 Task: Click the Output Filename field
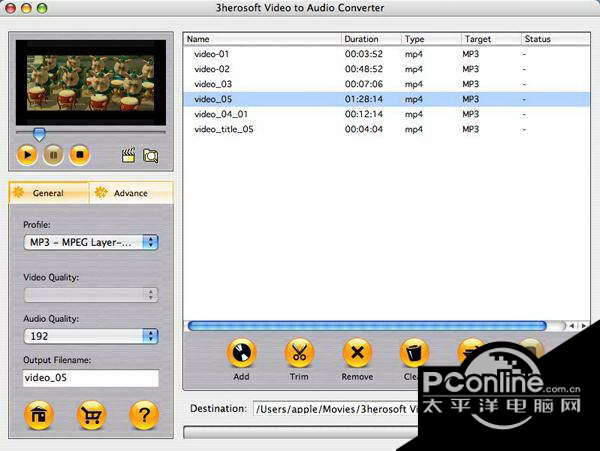click(91, 378)
